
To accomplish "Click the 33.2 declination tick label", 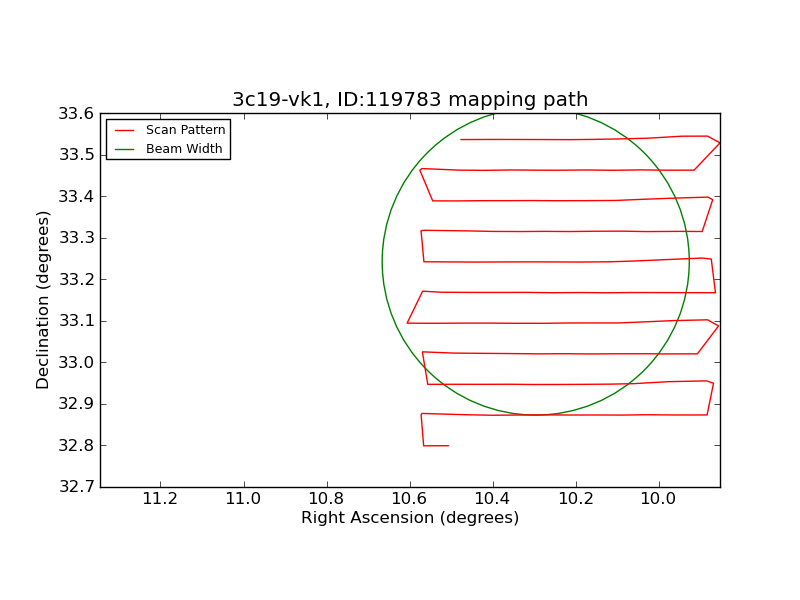I will [76, 280].
